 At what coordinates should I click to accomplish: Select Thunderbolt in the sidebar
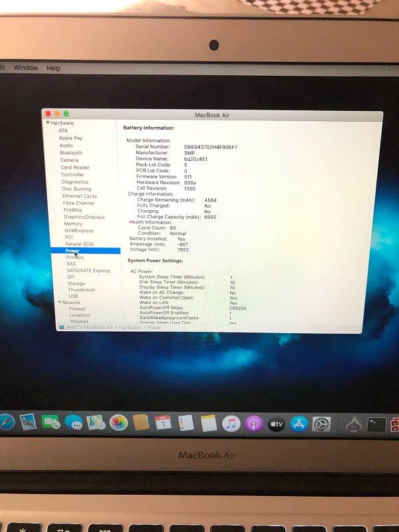point(81,290)
